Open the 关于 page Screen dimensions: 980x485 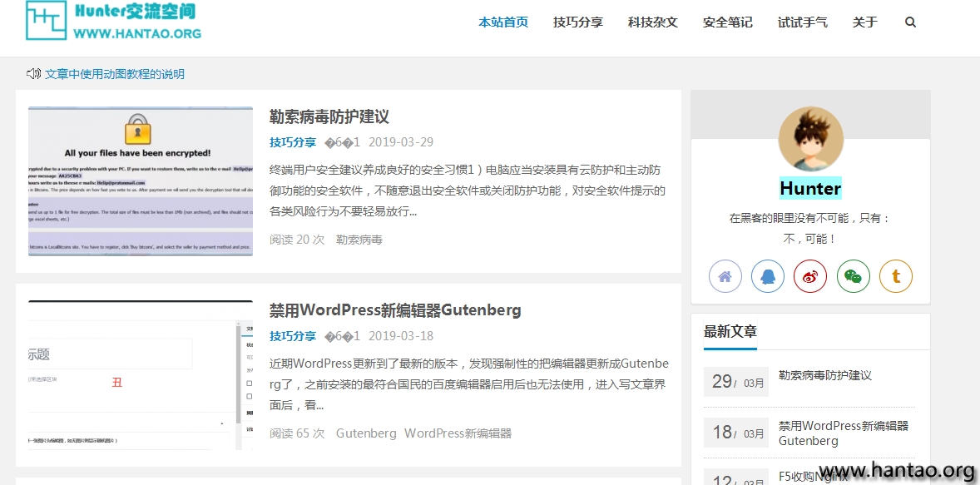(864, 22)
